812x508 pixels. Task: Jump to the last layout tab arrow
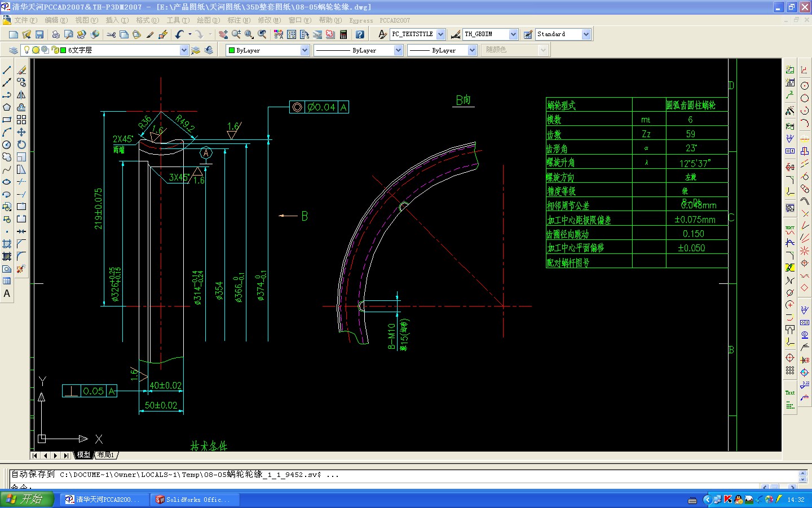[66, 456]
